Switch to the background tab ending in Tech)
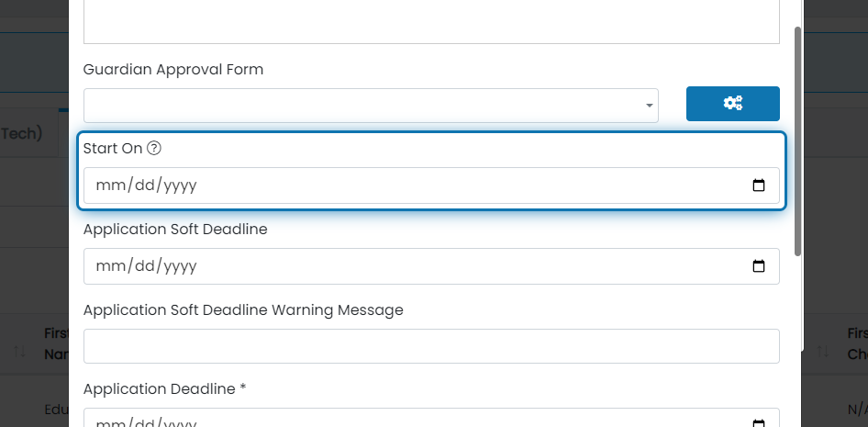Image resolution: width=868 pixels, height=427 pixels. [21, 133]
